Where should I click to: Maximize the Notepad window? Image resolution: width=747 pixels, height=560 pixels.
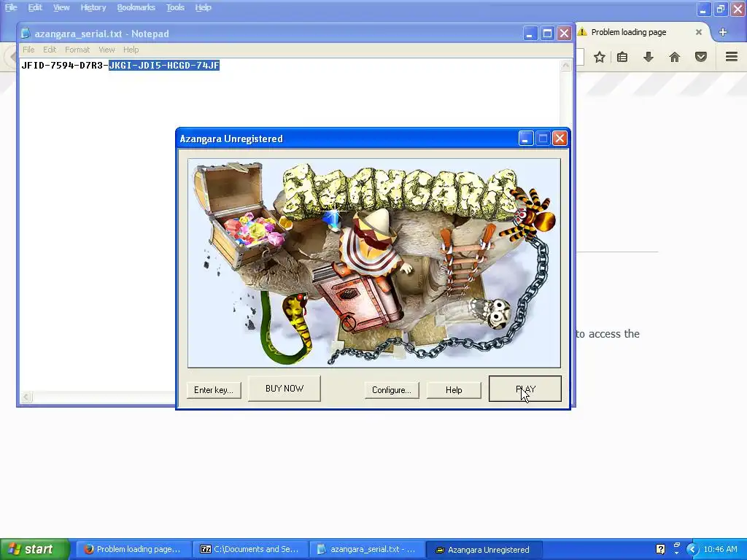tap(547, 34)
